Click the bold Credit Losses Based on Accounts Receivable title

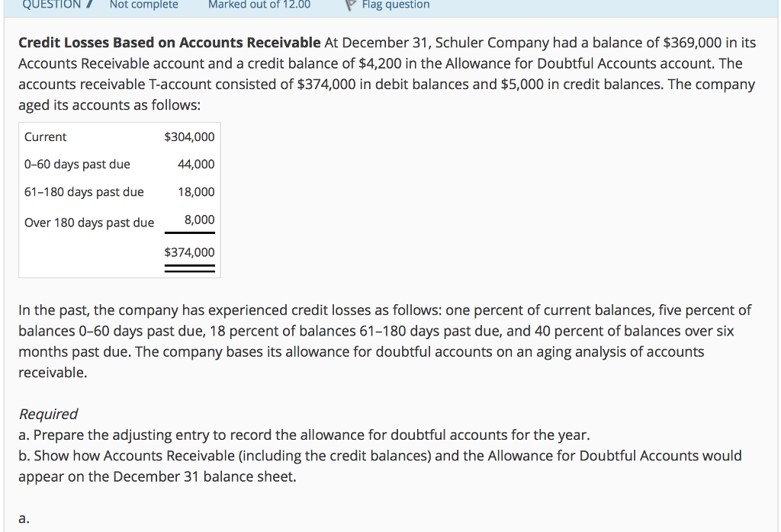coord(168,43)
